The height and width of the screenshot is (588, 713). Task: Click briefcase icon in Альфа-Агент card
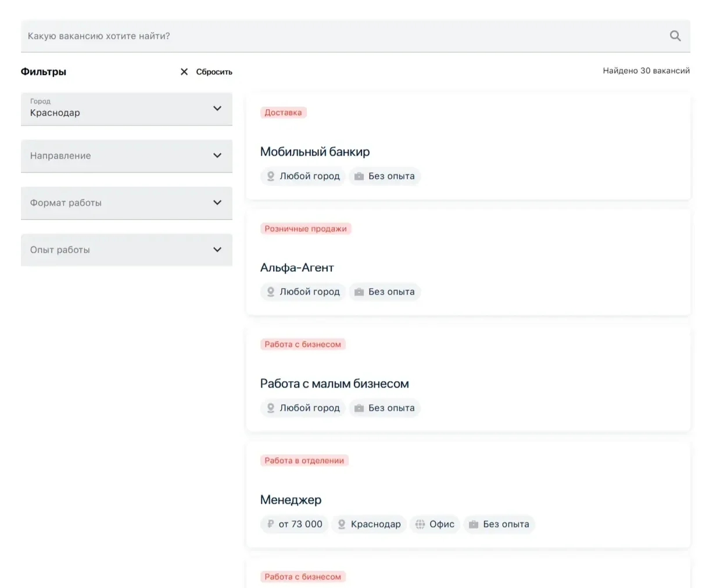(359, 292)
